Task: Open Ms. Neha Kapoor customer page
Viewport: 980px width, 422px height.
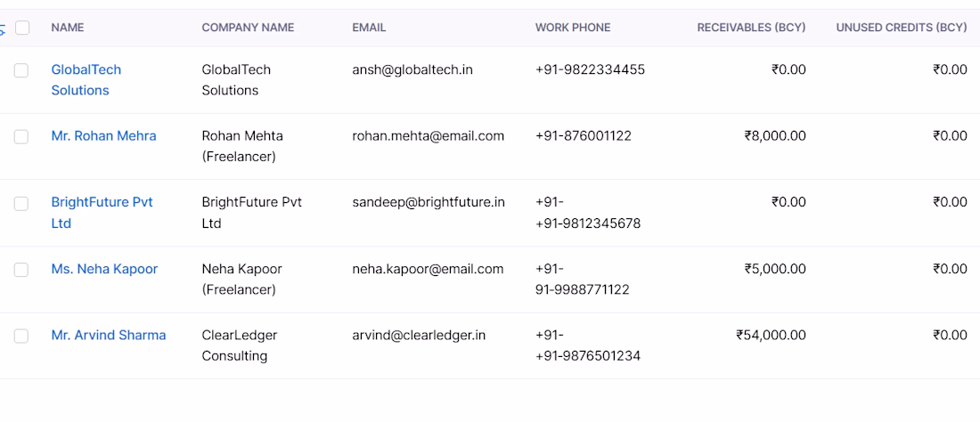Action: tap(104, 269)
